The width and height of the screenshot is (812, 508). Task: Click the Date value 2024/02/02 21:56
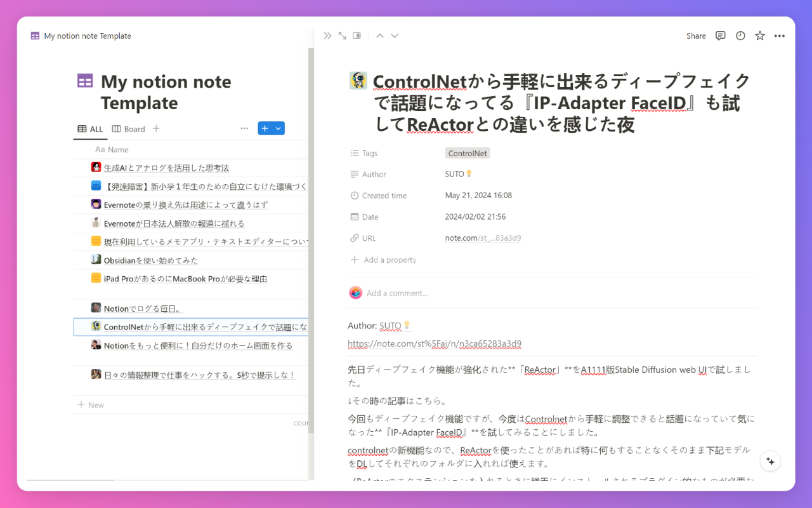point(475,217)
